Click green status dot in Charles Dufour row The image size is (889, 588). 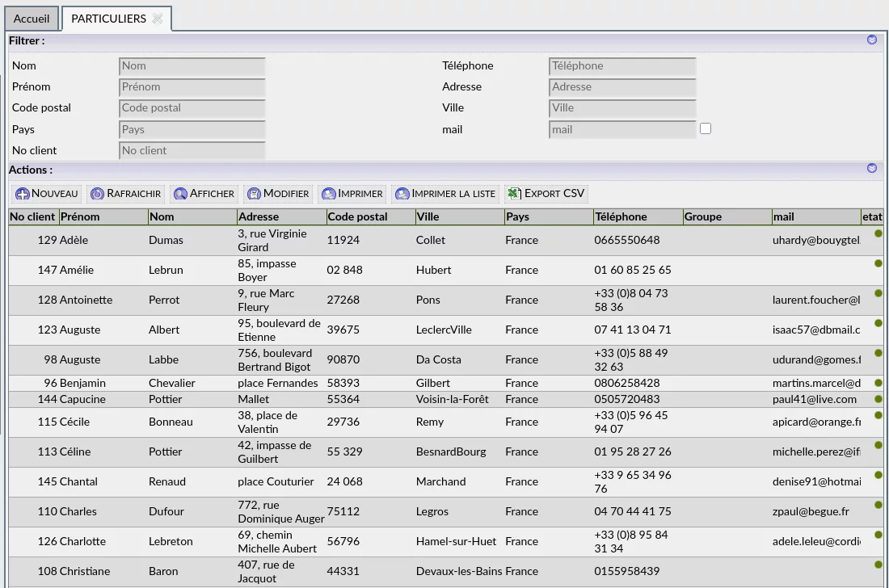878,505
